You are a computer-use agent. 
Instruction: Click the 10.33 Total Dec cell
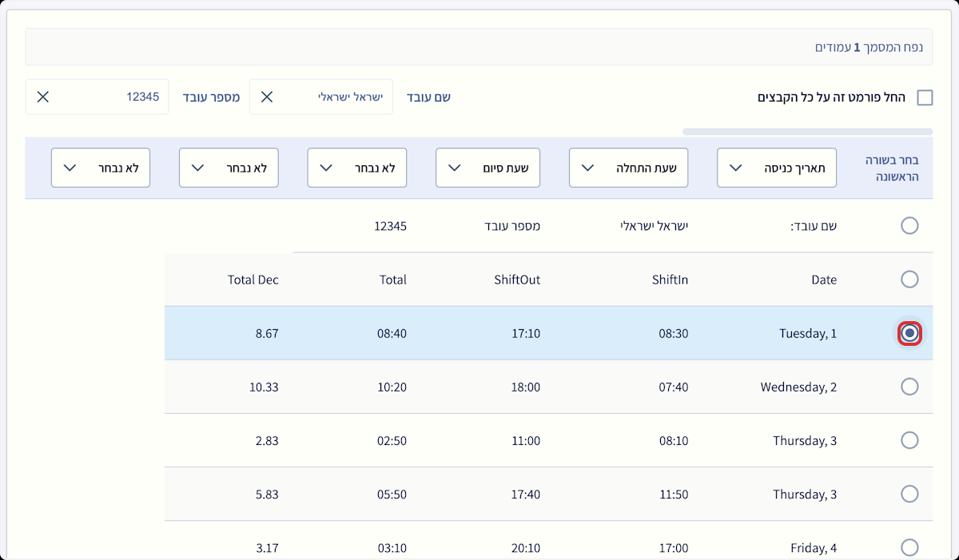coord(264,387)
